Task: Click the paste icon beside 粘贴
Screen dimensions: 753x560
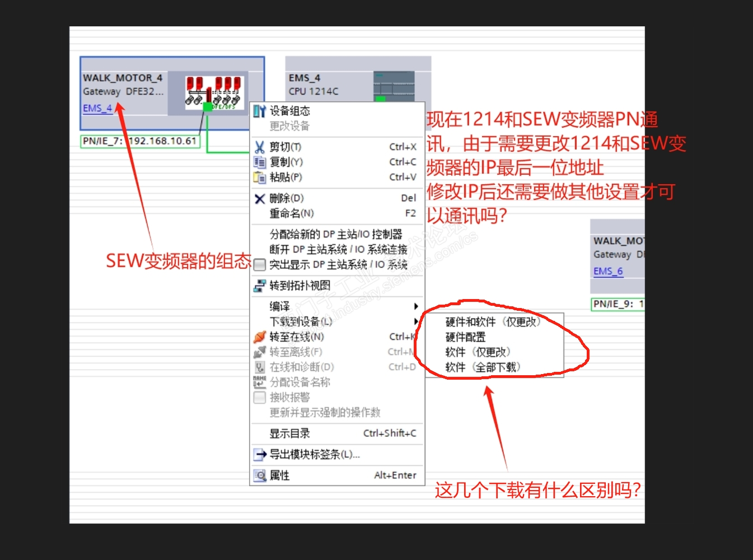Action: [x=259, y=178]
